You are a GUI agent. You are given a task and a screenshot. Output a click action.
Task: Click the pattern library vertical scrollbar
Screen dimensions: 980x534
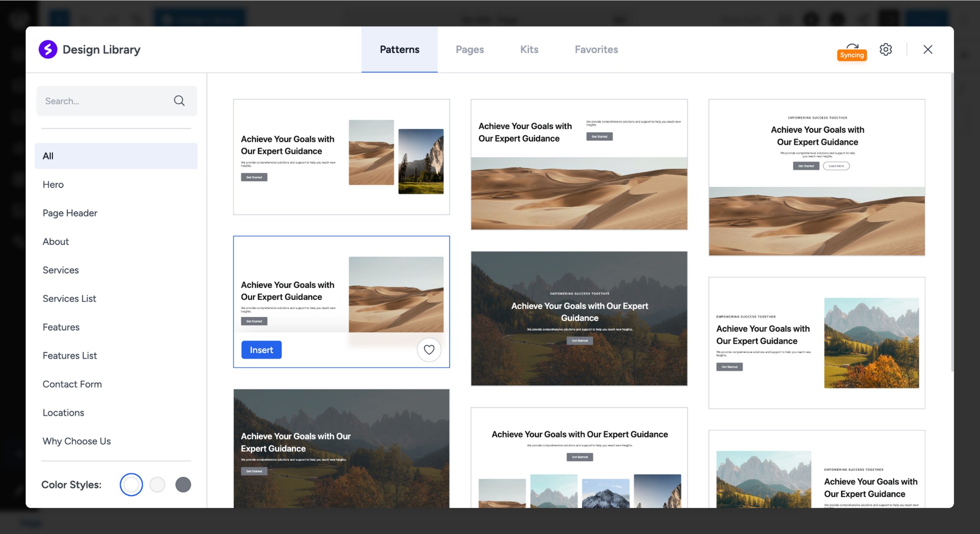tap(952, 222)
